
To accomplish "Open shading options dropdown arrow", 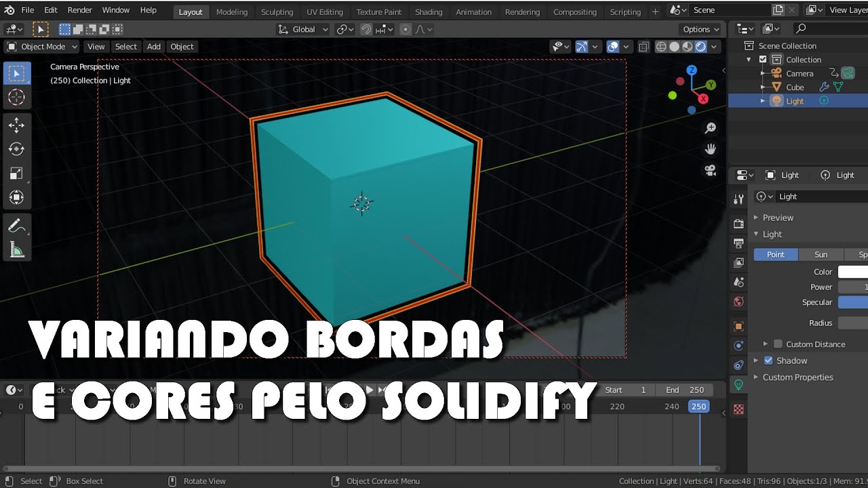I will coord(714,47).
